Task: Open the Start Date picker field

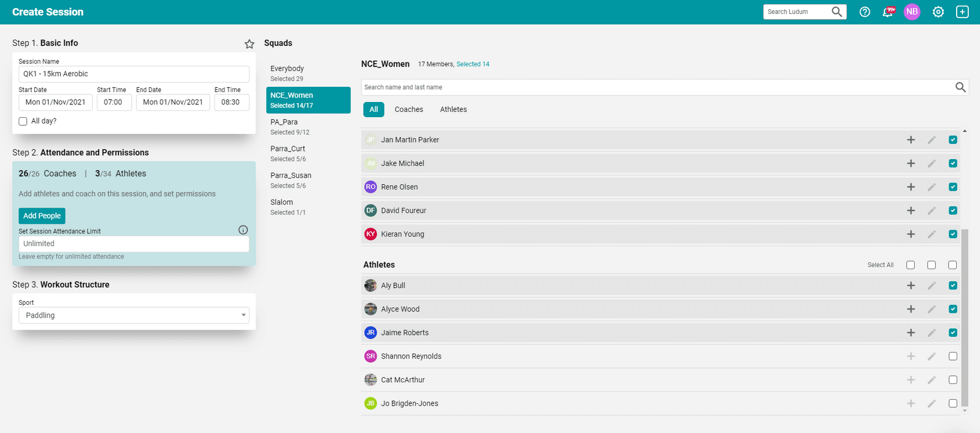Action: pyautogui.click(x=55, y=102)
